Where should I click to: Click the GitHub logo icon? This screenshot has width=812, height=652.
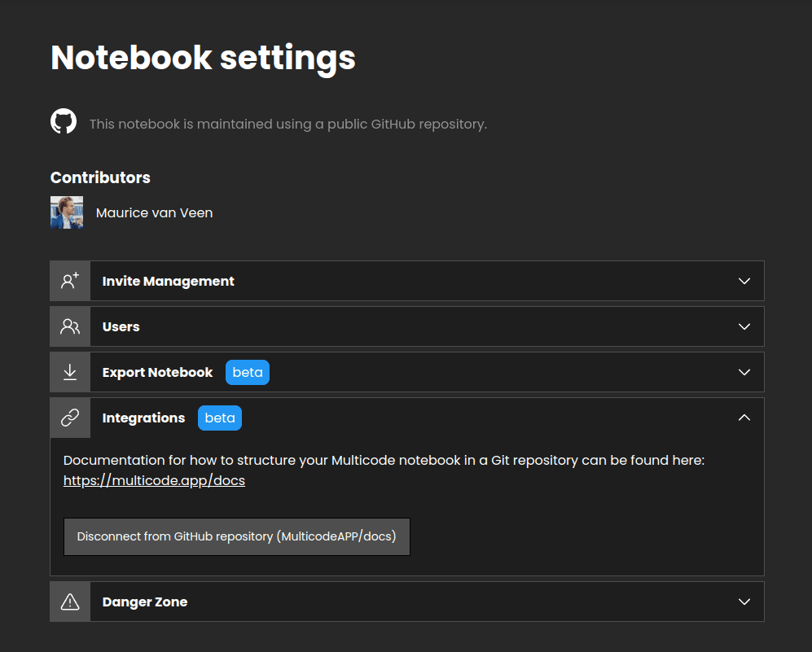(63, 120)
